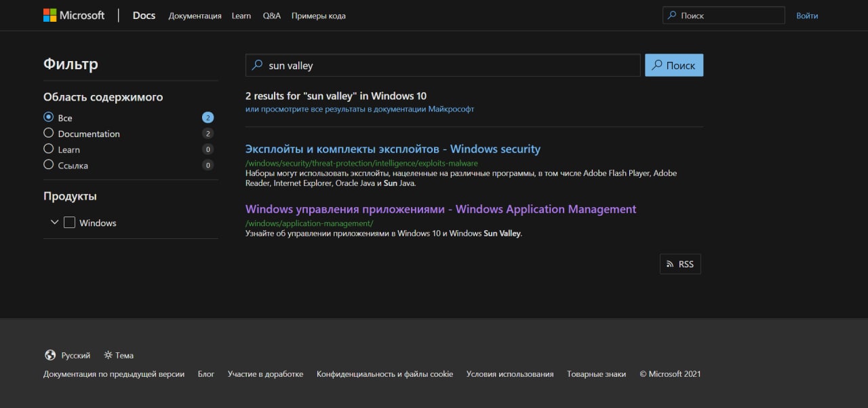Click the Область содержимого heading

coord(103,97)
